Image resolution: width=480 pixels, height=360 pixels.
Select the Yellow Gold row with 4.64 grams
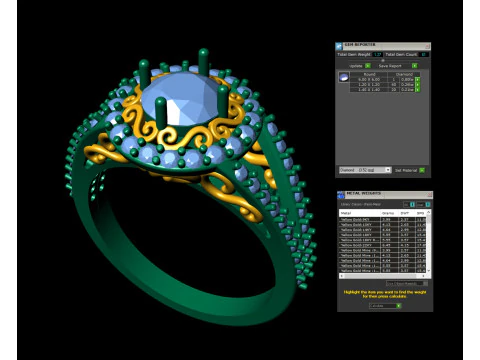click(383, 230)
